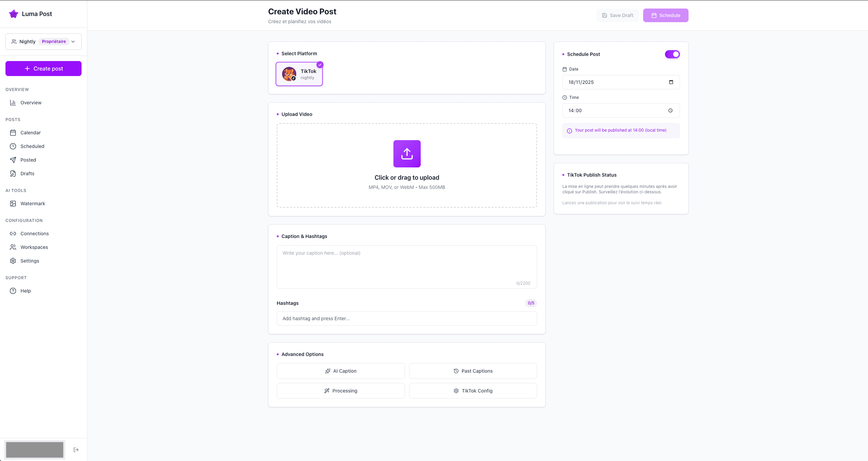Viewport: 868px width, 461px height.
Task: Click the hashtag input field
Action: pos(406,318)
